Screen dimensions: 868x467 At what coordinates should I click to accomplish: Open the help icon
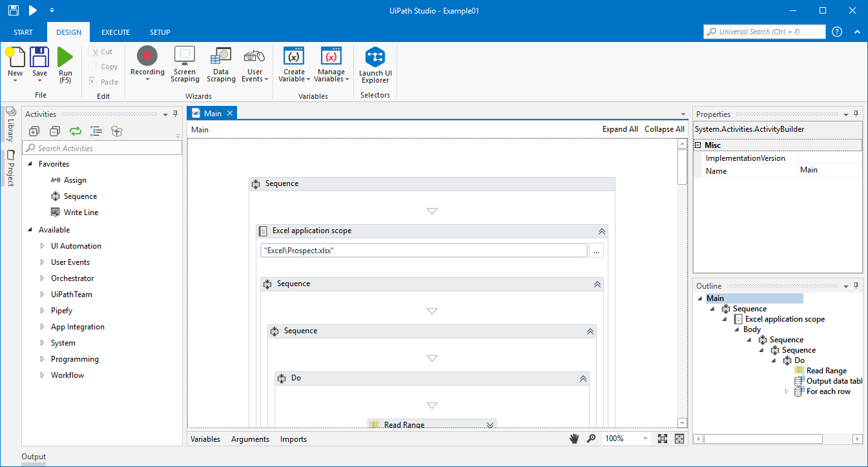tap(837, 32)
